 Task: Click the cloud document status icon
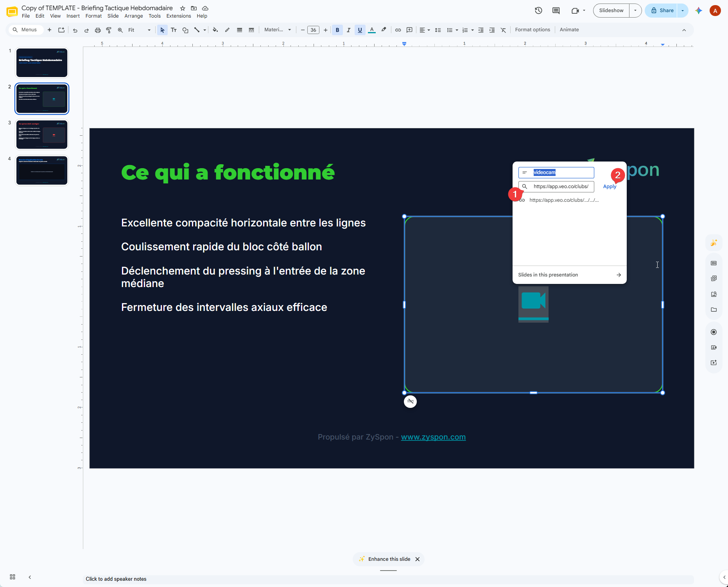[x=205, y=8]
